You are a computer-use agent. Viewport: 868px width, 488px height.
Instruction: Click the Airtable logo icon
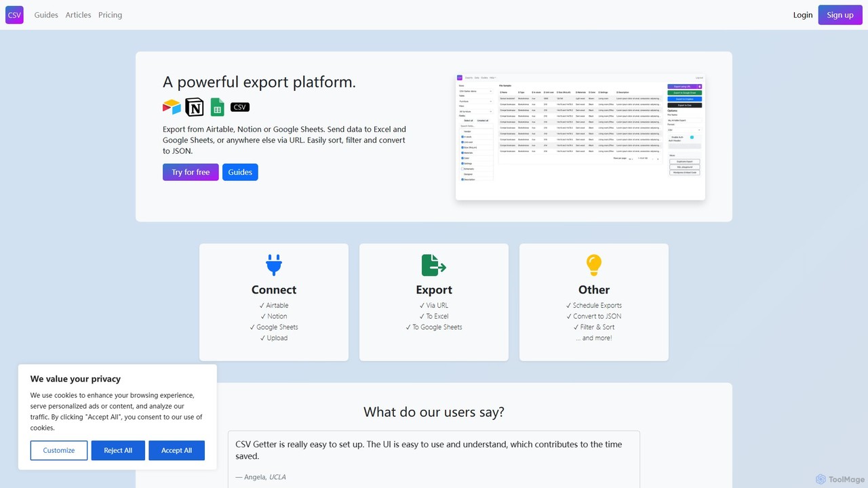172,107
